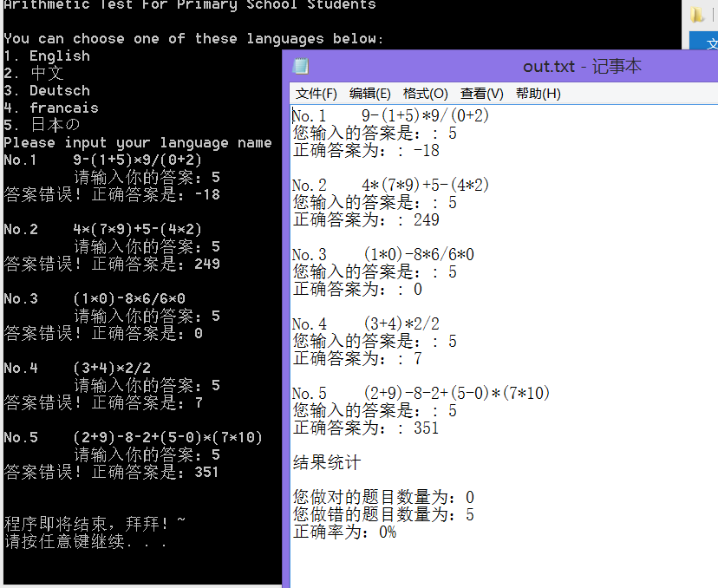Open the 帮助(H) menu in Notepad
This screenshot has height=588, width=718.
pos(538,94)
